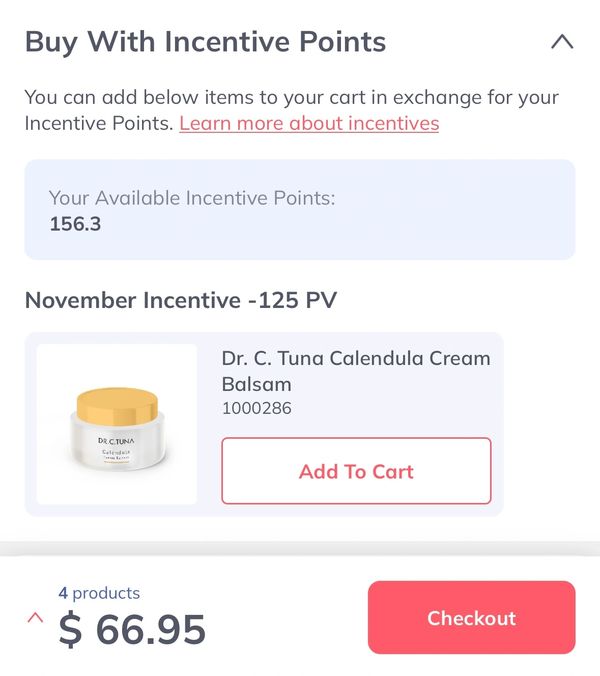
Task: Click the 4 products count text
Action: click(99, 593)
